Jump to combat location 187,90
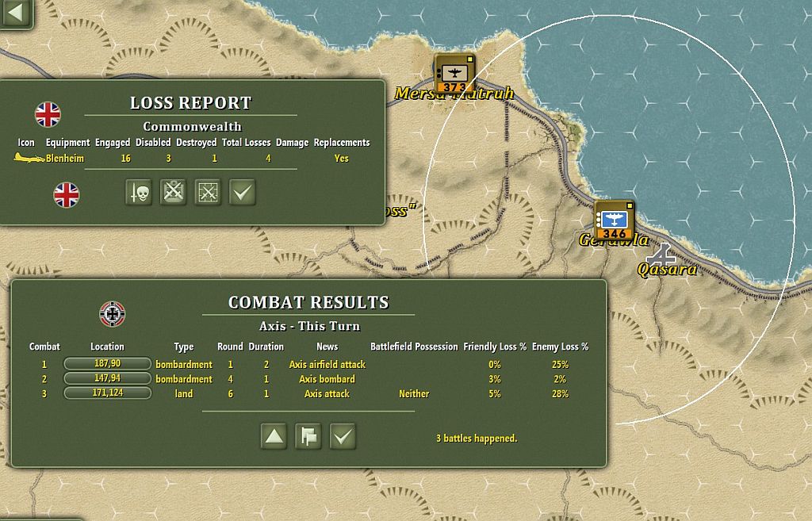This screenshot has width=812, height=521. coord(107,364)
